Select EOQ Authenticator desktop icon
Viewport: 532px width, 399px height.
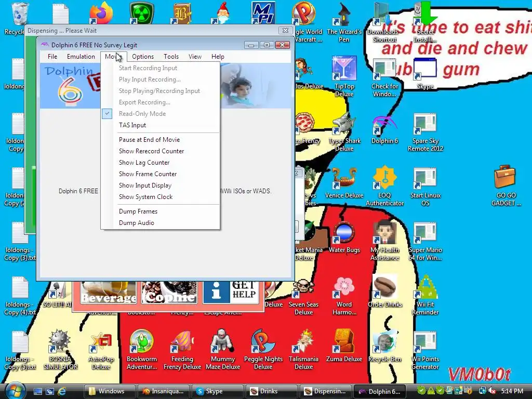point(385,187)
